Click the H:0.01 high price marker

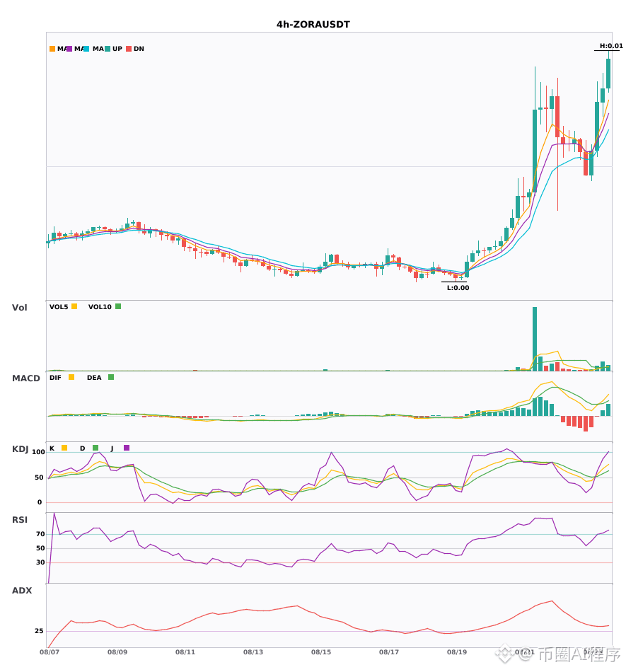[x=611, y=46]
